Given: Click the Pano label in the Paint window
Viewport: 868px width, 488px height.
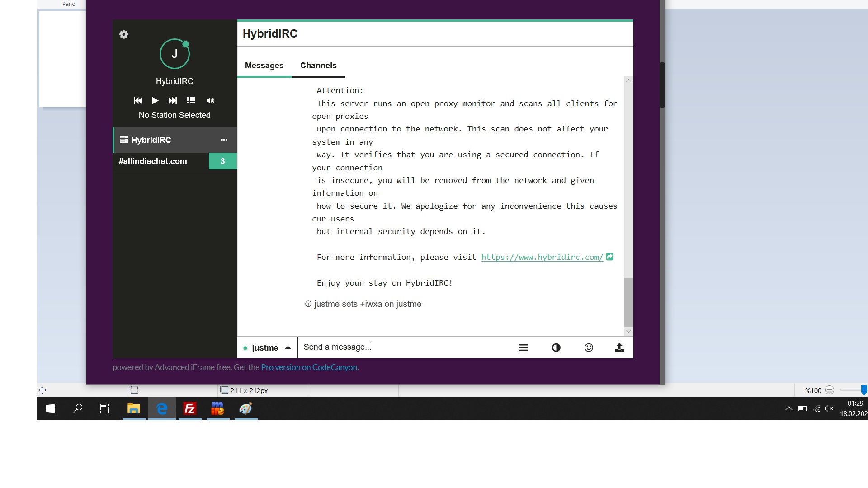Looking at the screenshot, I should click(69, 4).
